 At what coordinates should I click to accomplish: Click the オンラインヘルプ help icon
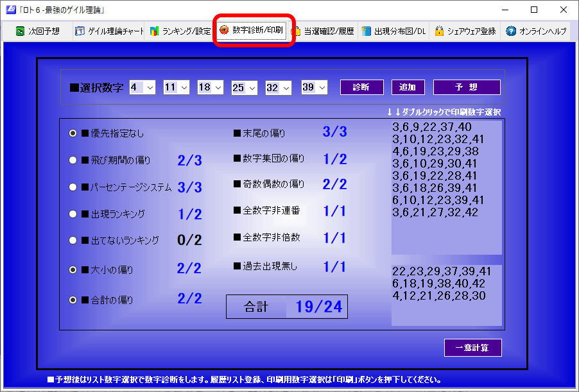coord(511,31)
